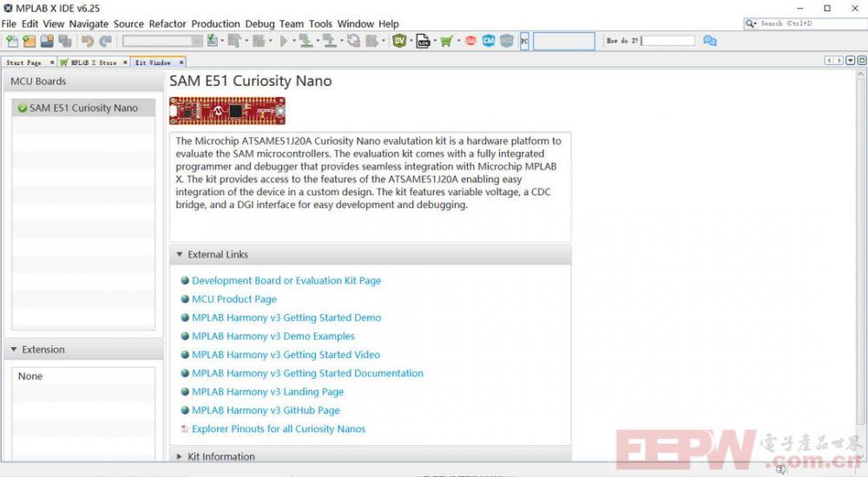
Task: Click the Clean and Build icon
Action: [x=259, y=41]
